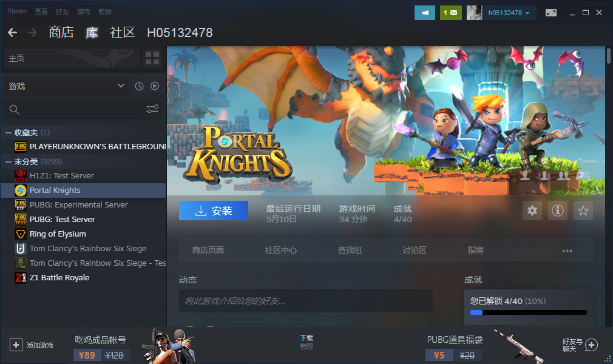This screenshot has width=613, height=364.
Task: Click the achievements progress bar
Action: 529,312
